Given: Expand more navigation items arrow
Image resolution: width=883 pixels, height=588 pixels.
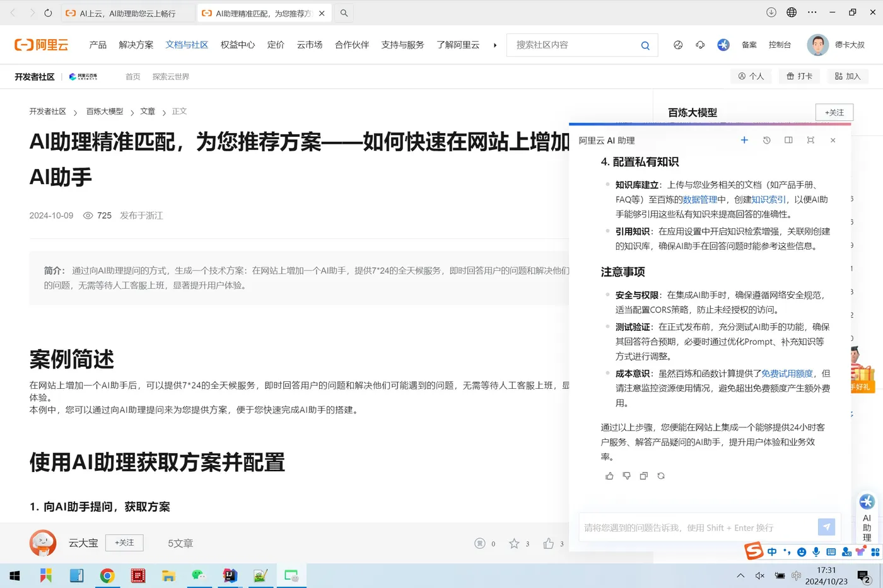Looking at the screenshot, I should pyautogui.click(x=495, y=45).
